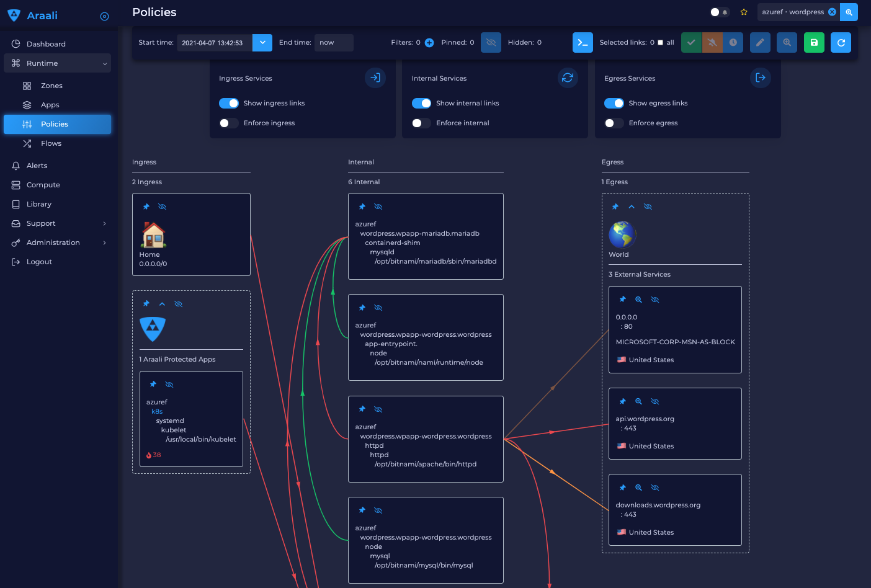Click the alert flame count 38
871x588 pixels.
click(153, 455)
